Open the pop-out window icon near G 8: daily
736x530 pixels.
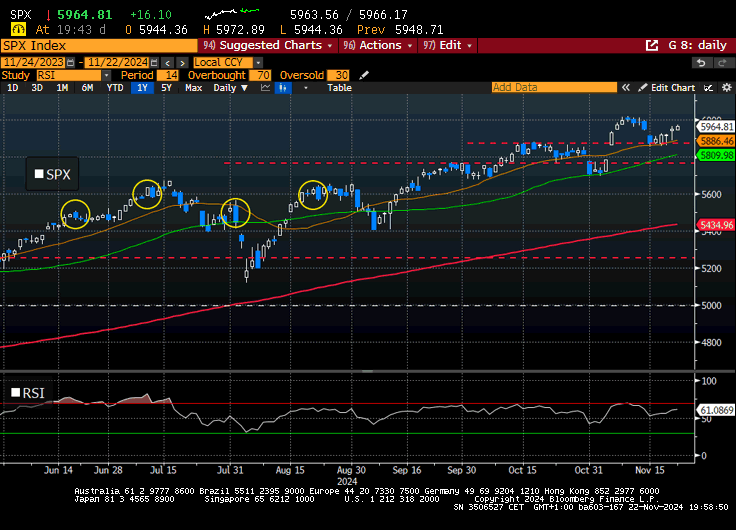pyautogui.click(x=652, y=46)
